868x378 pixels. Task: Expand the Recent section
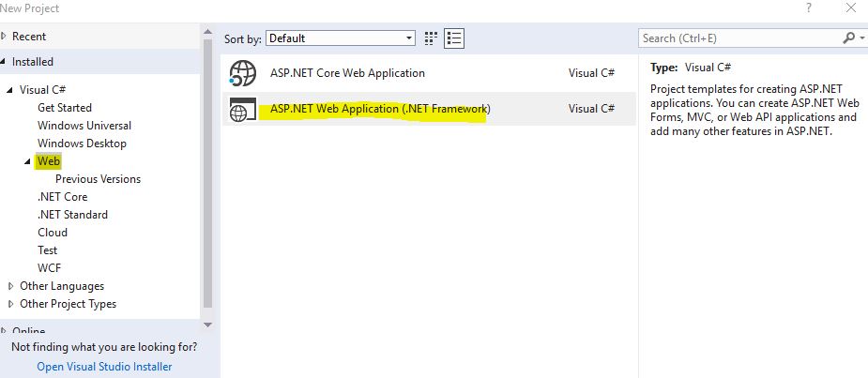[x=4, y=37]
